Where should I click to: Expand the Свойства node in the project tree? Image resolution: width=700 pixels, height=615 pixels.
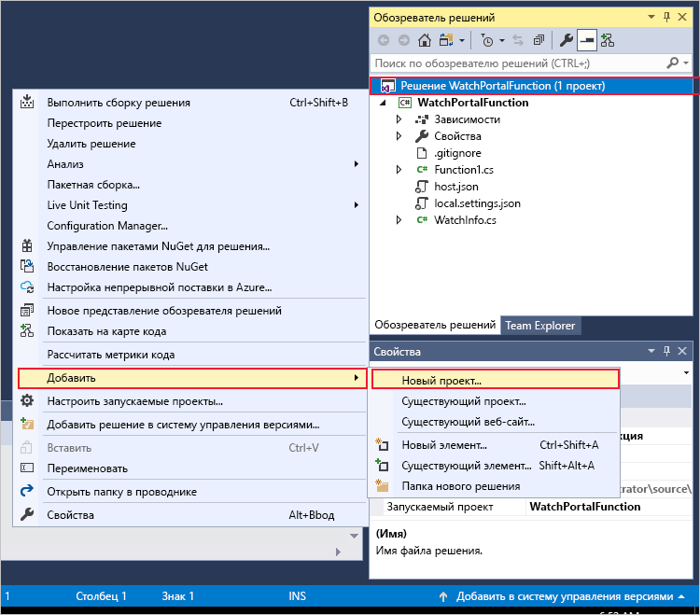399,136
